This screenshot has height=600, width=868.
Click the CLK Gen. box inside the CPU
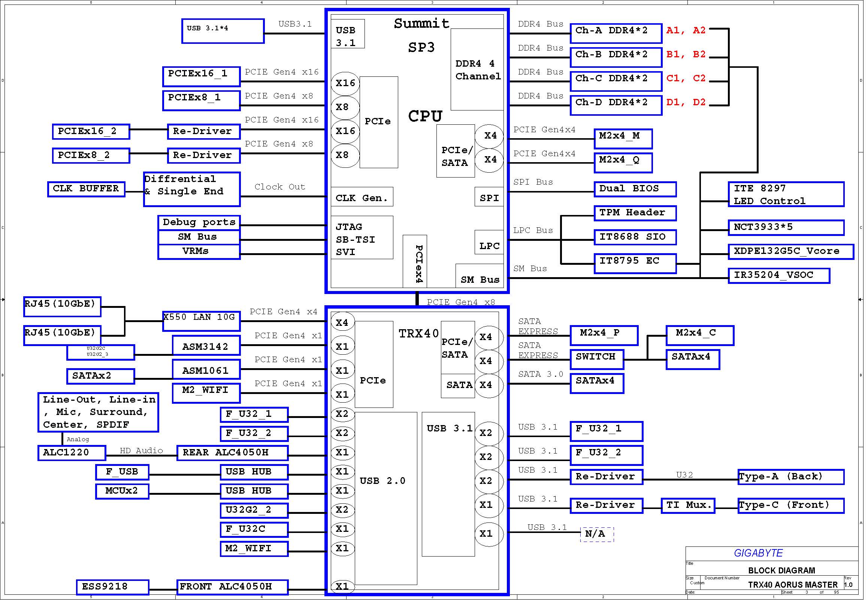point(362,197)
